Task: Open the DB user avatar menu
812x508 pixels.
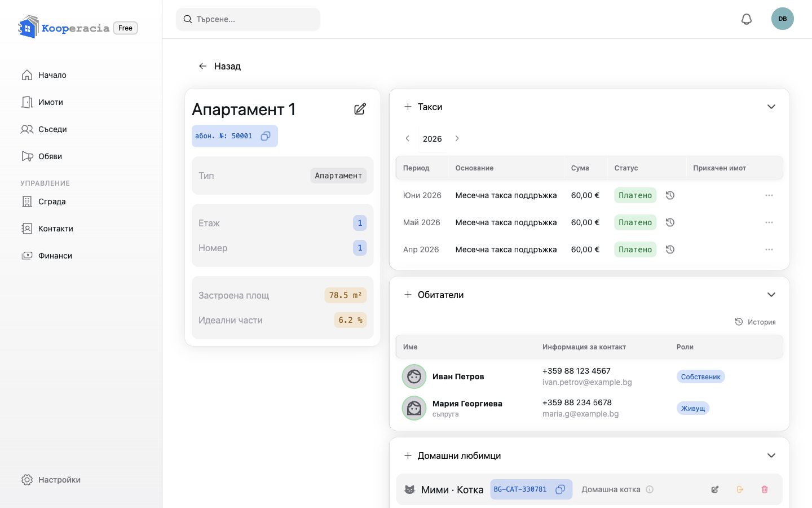Action: click(x=783, y=19)
